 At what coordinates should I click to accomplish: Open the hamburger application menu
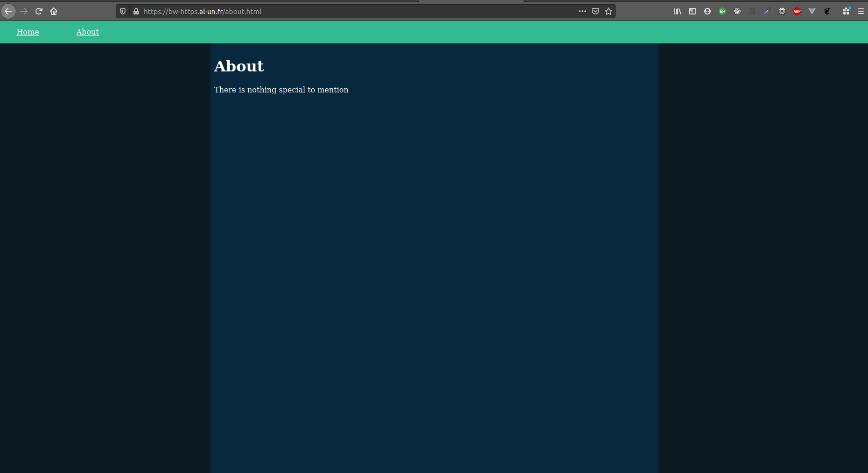[861, 11]
